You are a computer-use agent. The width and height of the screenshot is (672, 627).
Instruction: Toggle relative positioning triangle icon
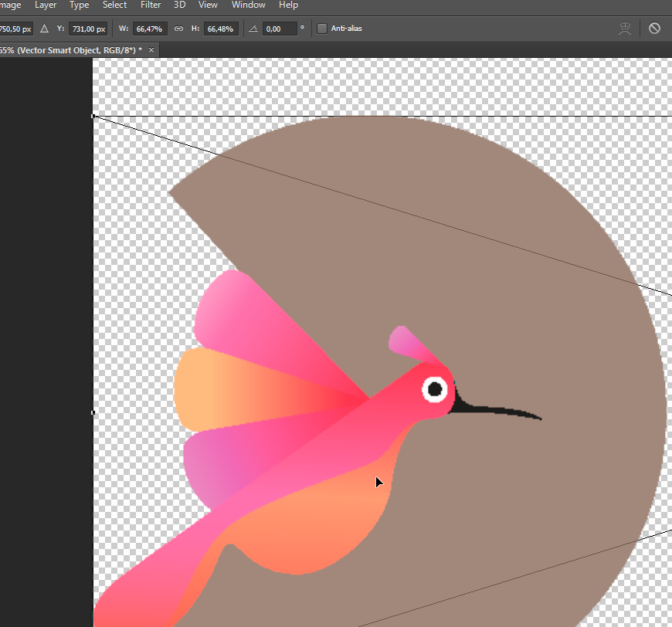44,29
